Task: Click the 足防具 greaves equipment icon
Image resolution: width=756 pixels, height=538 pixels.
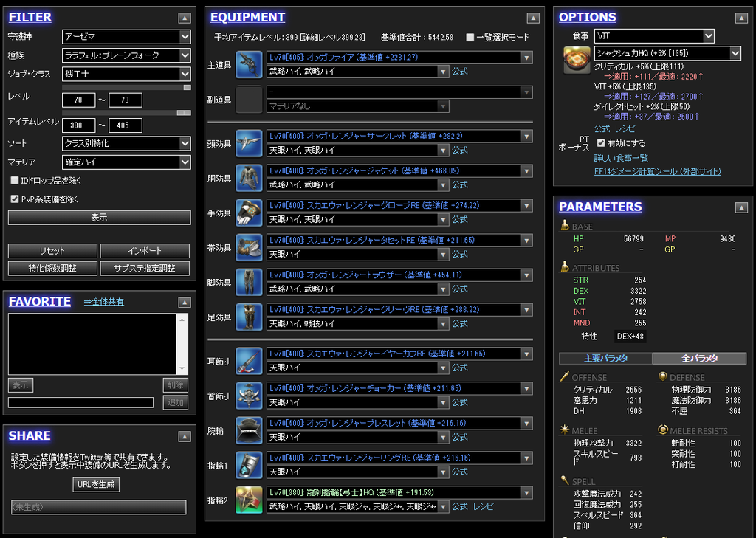Action: [249, 317]
